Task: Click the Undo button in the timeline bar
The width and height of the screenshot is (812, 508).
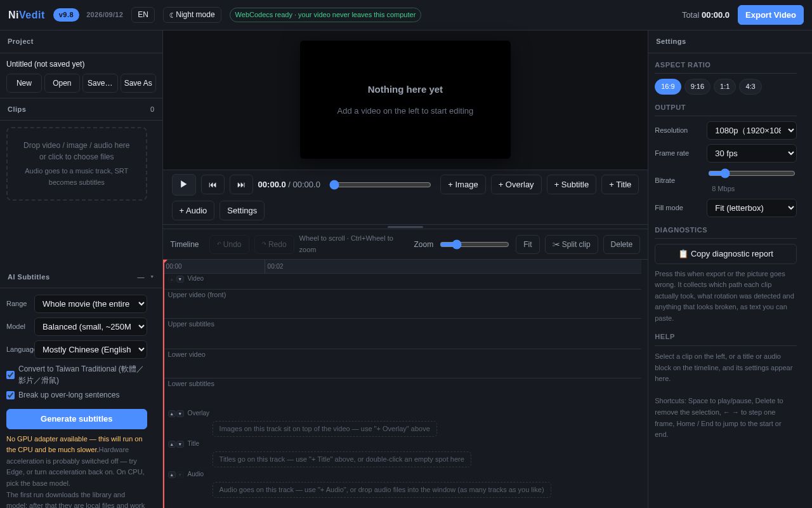Action: [229, 244]
